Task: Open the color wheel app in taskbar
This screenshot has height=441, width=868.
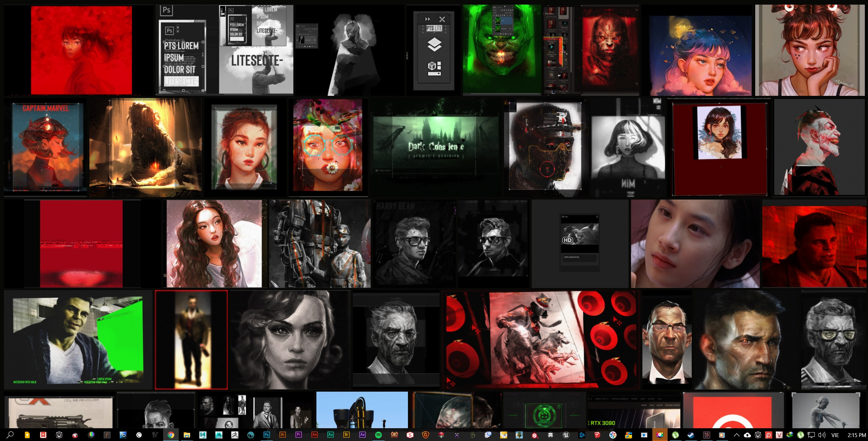Action: (x=92, y=435)
